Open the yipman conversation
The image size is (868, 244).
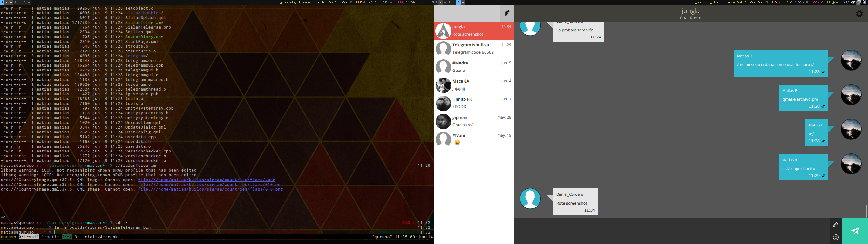474,121
